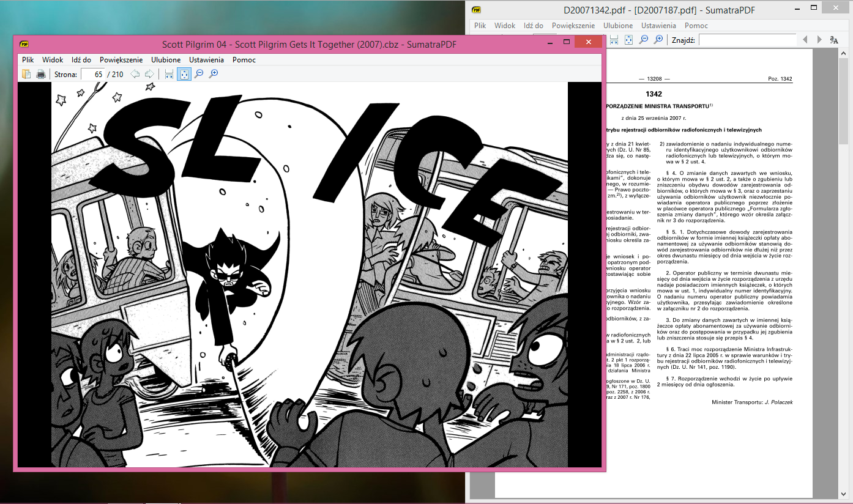Click "z dnia 25 września 2007 r." date line
The height and width of the screenshot is (504, 853).
point(654,117)
